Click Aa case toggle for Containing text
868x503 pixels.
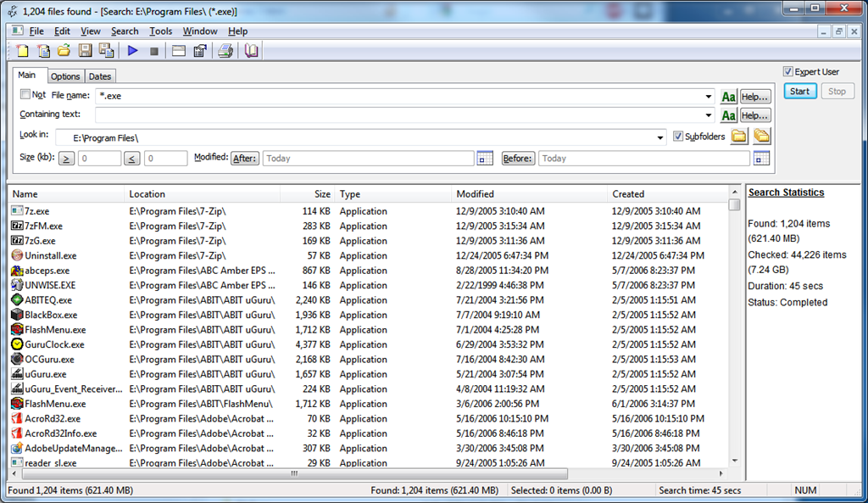pos(728,115)
